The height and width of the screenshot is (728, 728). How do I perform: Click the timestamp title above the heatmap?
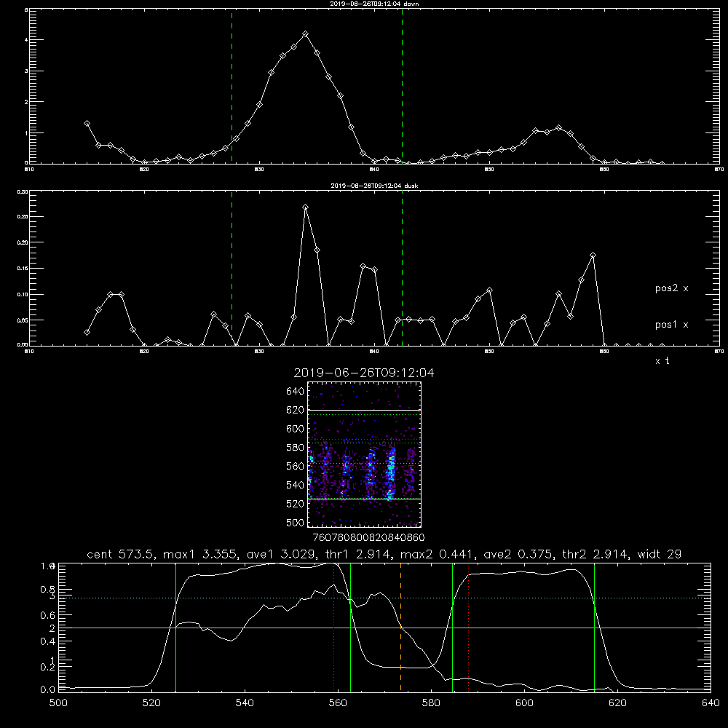pyautogui.click(x=364, y=373)
